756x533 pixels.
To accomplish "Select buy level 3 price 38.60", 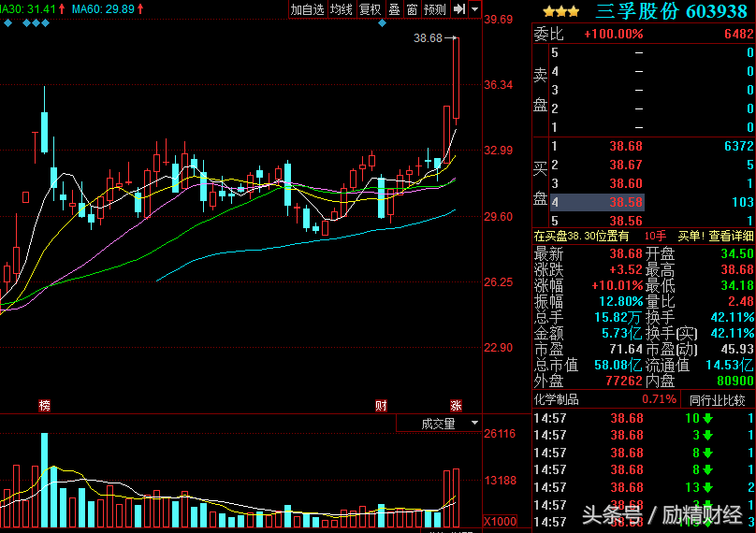I will (x=626, y=183).
